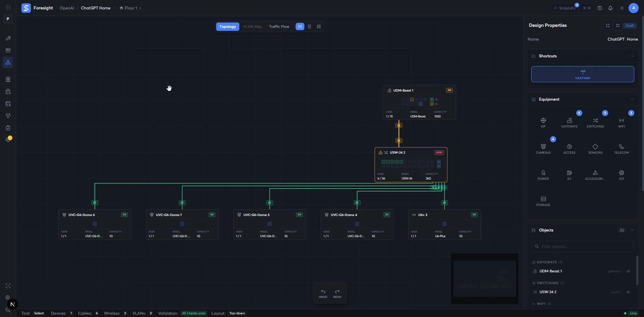This screenshot has height=317, width=644.
Task: Open the project switcher P badge
Action: pos(8,19)
